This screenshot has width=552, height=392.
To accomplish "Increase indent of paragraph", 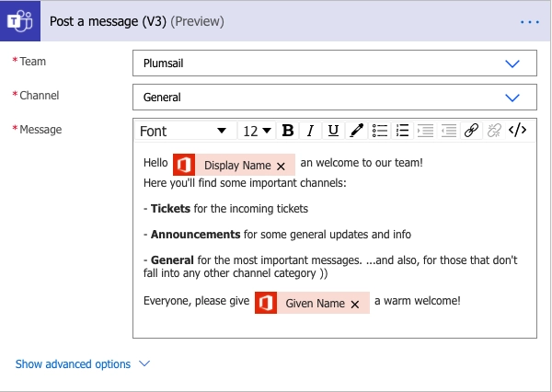I will pos(425,131).
